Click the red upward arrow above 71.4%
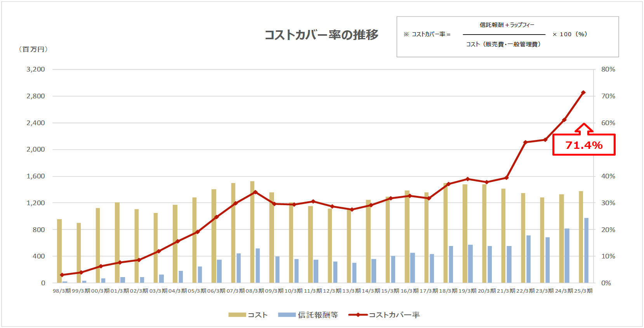 584,129
